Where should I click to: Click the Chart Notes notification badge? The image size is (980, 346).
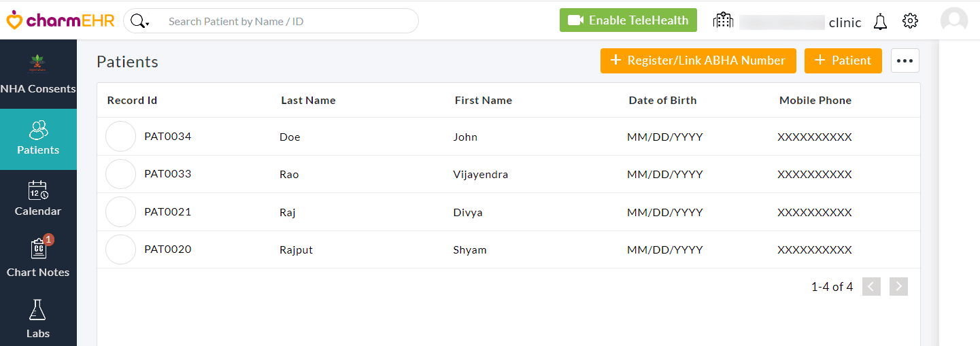click(48, 239)
